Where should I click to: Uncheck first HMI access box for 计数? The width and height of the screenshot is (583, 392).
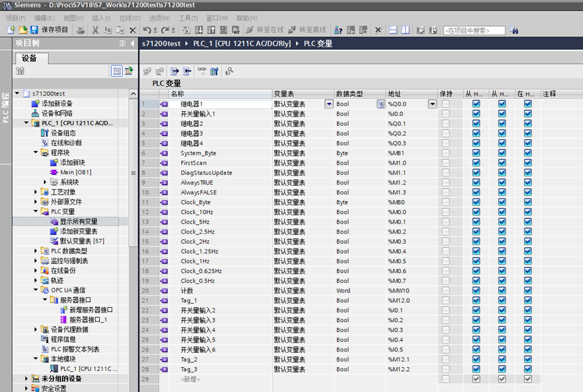coord(476,290)
